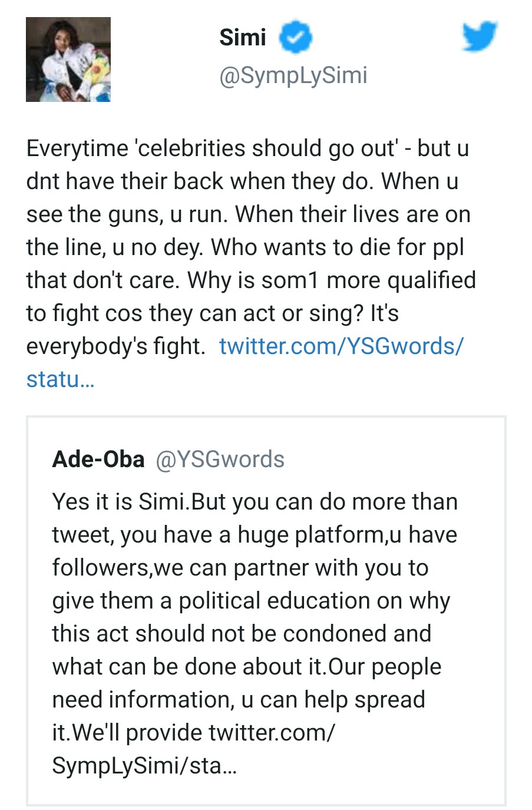The image size is (532, 810).
Task: Open the @SympLySimi handle
Action: point(293,75)
